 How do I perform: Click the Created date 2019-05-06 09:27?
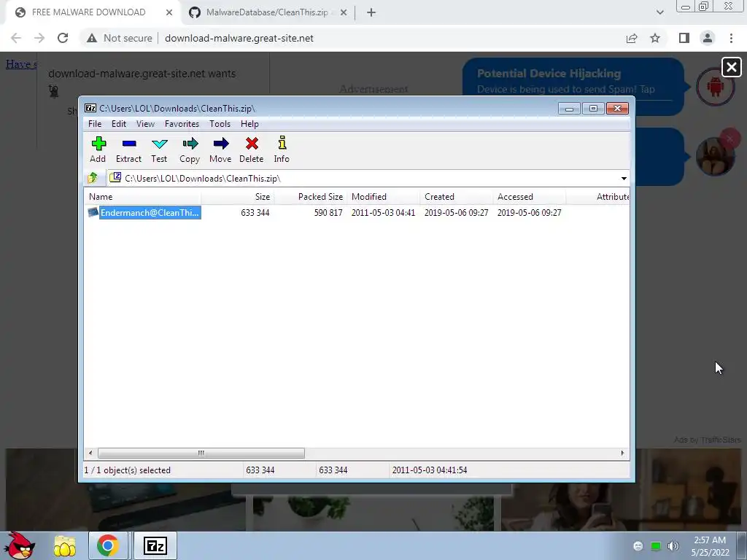457,213
